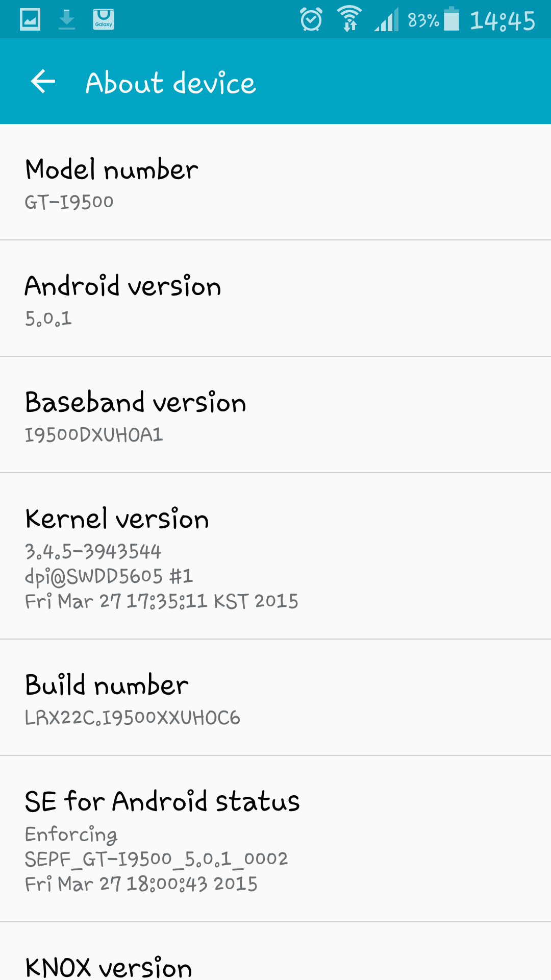Tap the About device title
The height and width of the screenshot is (980, 551).
pos(170,83)
